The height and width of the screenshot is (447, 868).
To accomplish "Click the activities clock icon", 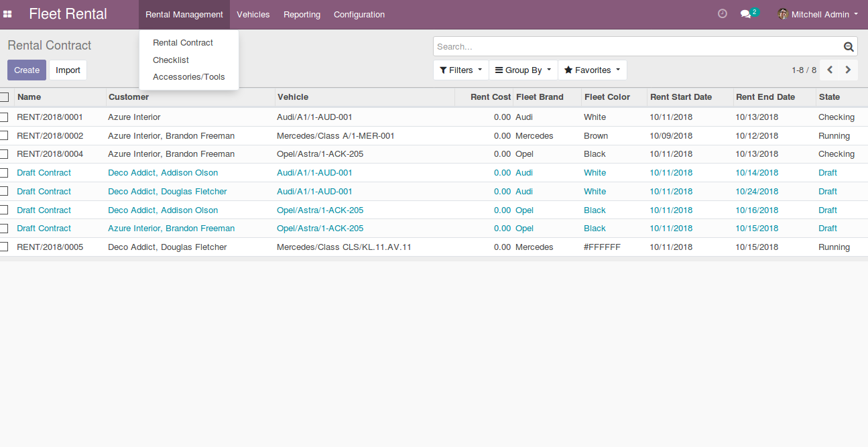I will 722,14.
